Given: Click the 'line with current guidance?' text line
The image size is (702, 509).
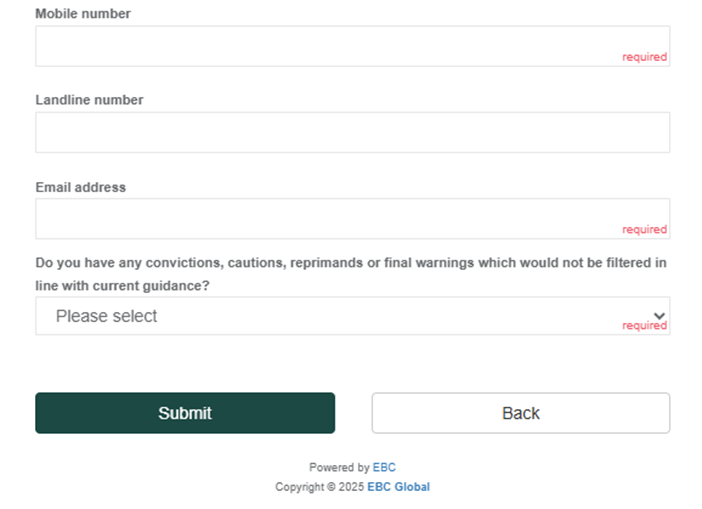Looking at the screenshot, I should (123, 285).
